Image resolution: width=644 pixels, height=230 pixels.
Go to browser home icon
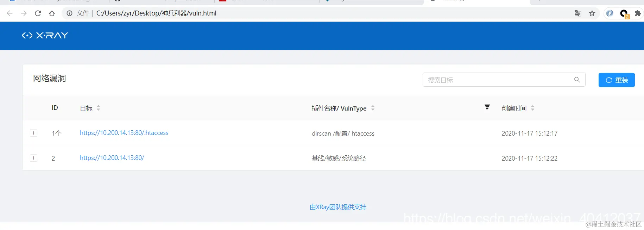click(52, 13)
